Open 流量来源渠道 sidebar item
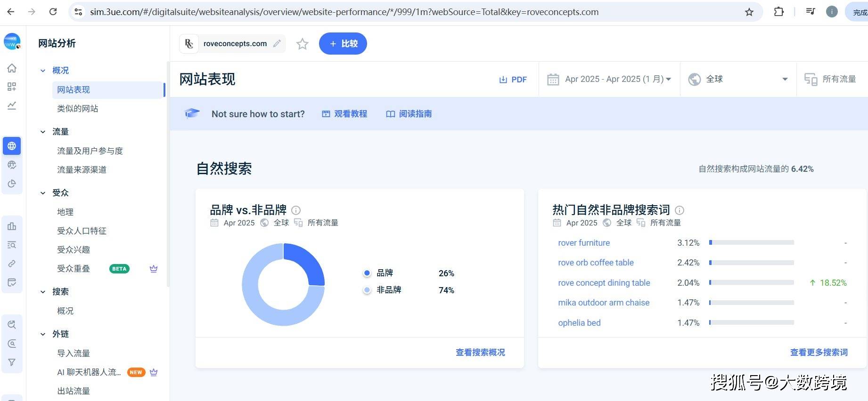 82,170
